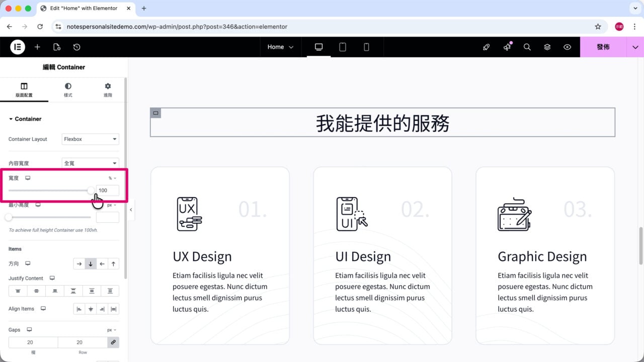Open the 最小高度 px unit selector
Image resolution: width=644 pixels, height=362 pixels.
pyautogui.click(x=112, y=205)
